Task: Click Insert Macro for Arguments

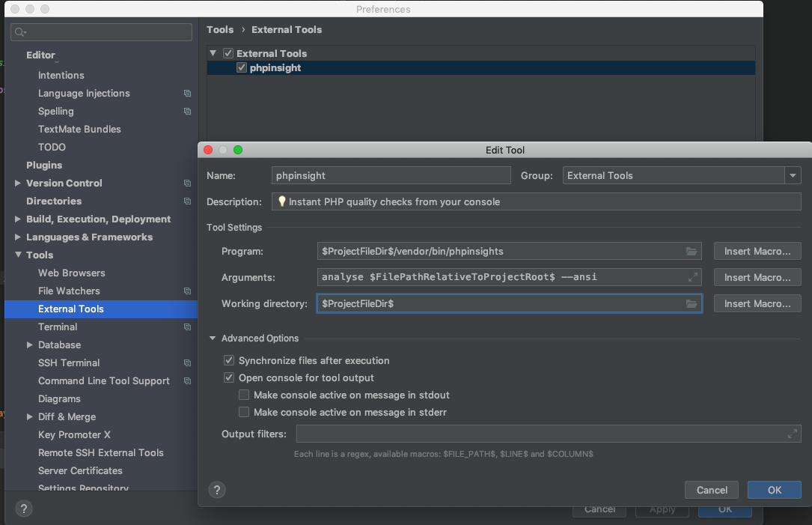Action: pos(757,277)
